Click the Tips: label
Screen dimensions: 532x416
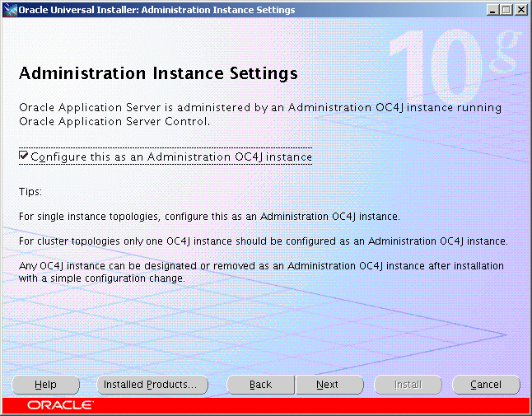tap(30, 192)
